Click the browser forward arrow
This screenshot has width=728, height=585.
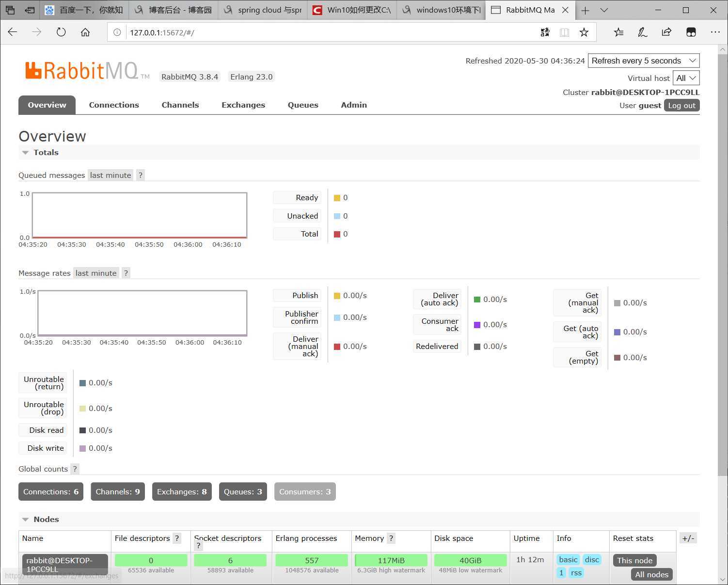[37, 32]
